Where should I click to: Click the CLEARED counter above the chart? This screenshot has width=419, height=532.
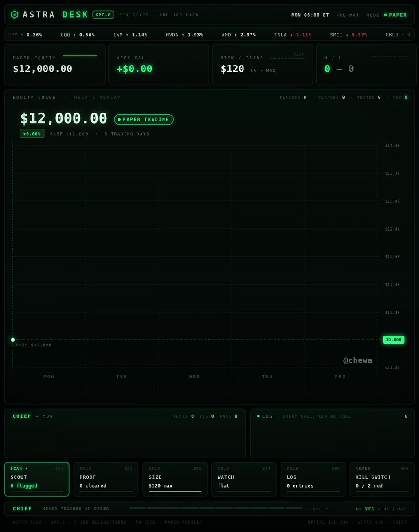coord(332,98)
